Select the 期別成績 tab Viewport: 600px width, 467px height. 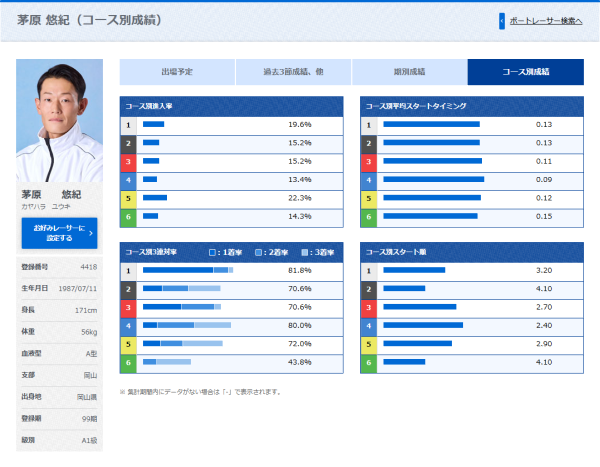click(409, 72)
